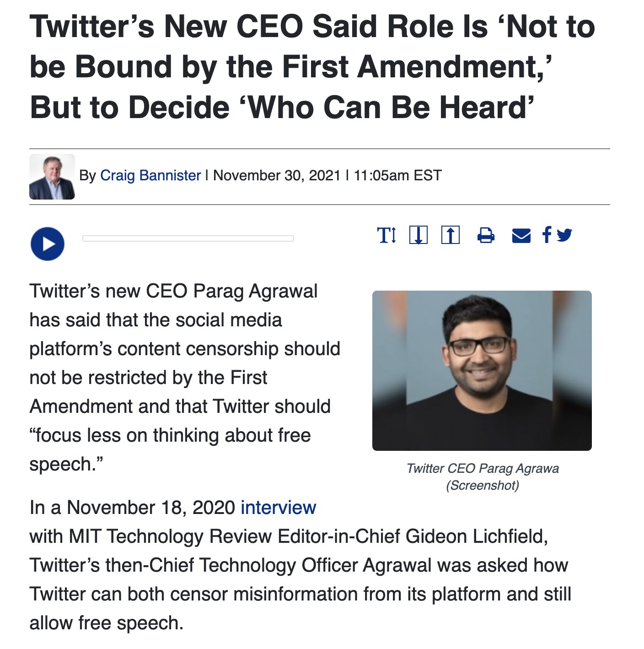Click the article headline

(x=312, y=67)
